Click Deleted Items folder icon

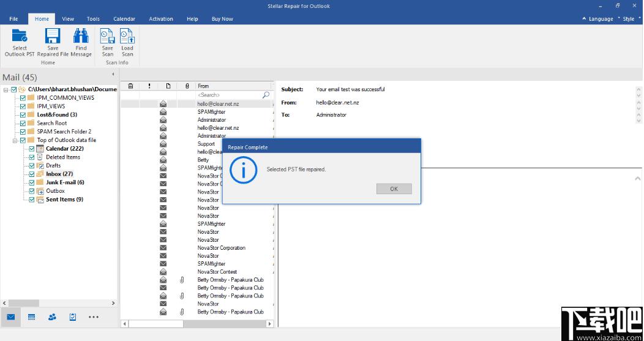[x=40, y=157]
